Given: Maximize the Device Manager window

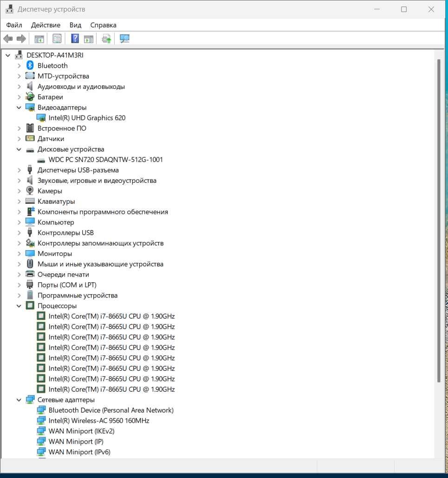Looking at the screenshot, I should (x=404, y=9).
